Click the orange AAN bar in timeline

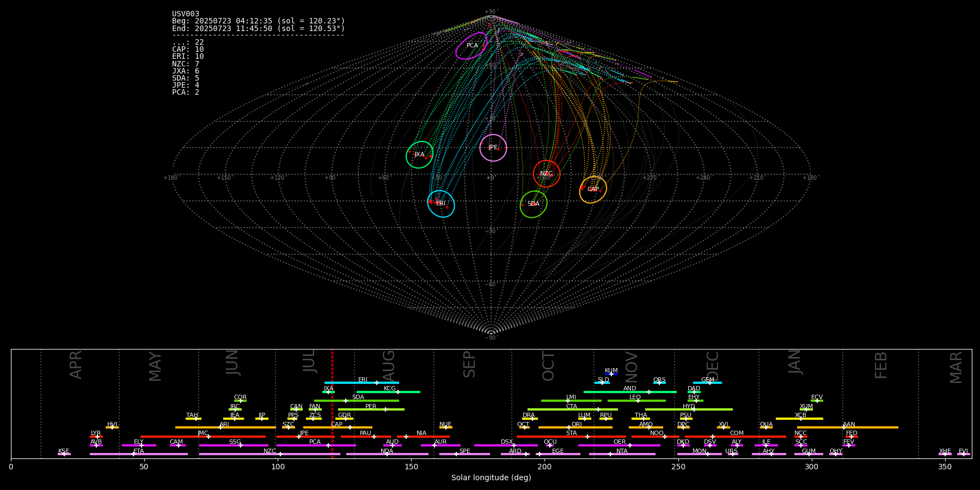848,427
